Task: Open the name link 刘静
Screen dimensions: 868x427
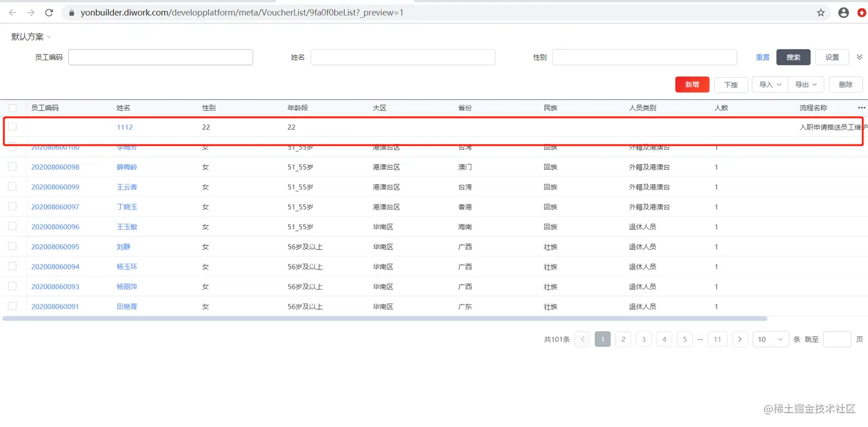Action: tap(123, 247)
